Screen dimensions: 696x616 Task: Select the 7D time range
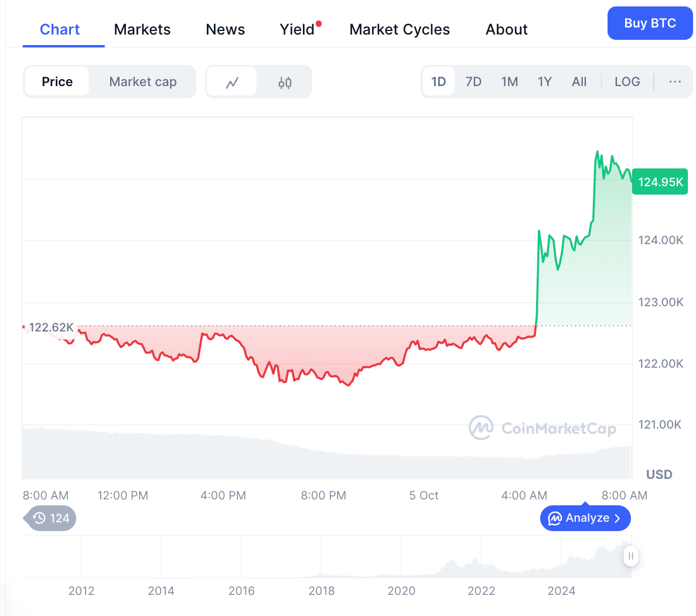tap(473, 82)
